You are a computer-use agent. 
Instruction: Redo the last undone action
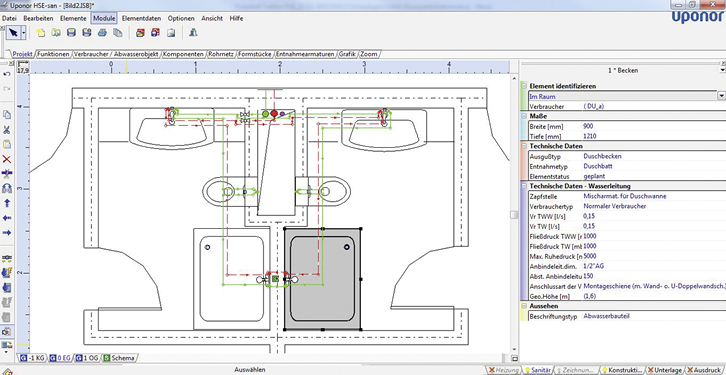tap(6, 88)
